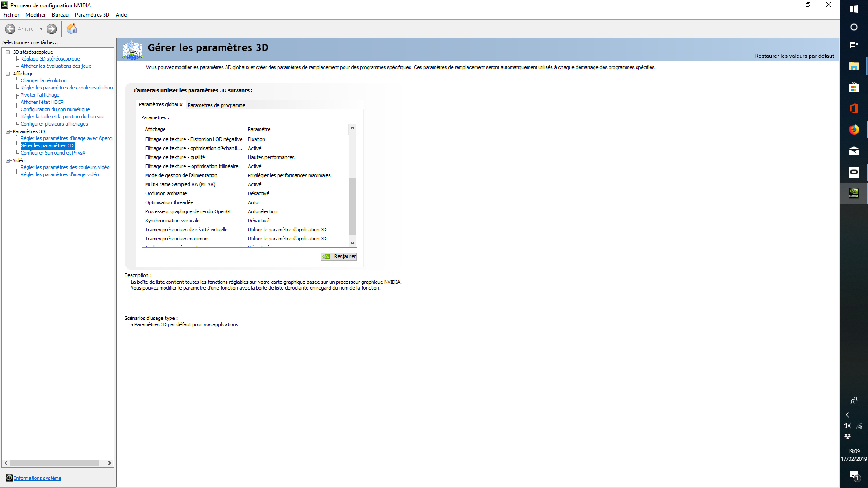Show hidden tray icons chevron
Image resolution: width=868 pixels, height=488 pixels.
pyautogui.click(x=848, y=415)
